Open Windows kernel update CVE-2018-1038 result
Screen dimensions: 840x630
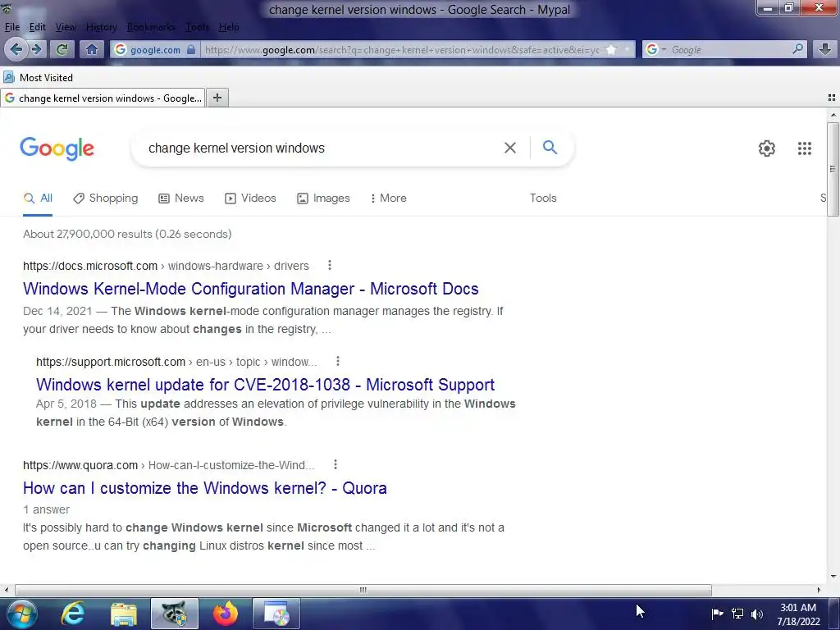point(265,385)
